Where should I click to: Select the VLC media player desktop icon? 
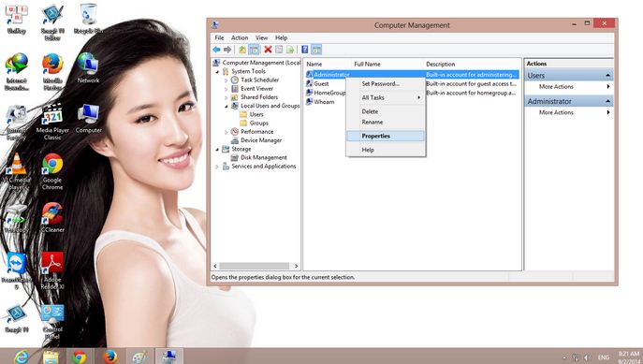coord(17,171)
